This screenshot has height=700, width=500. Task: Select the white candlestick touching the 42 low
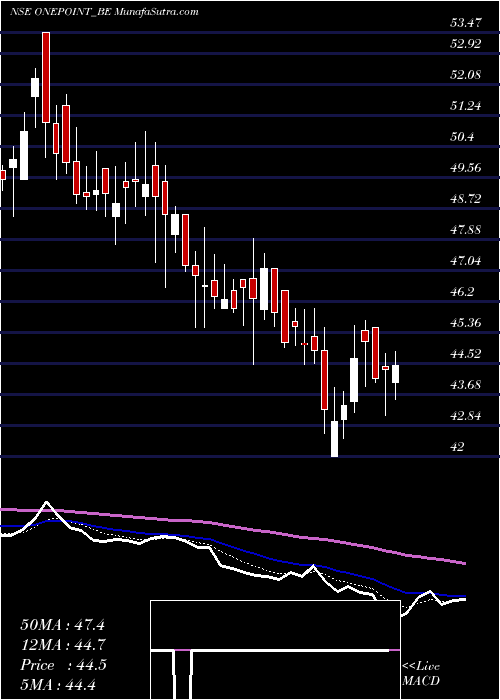click(334, 438)
